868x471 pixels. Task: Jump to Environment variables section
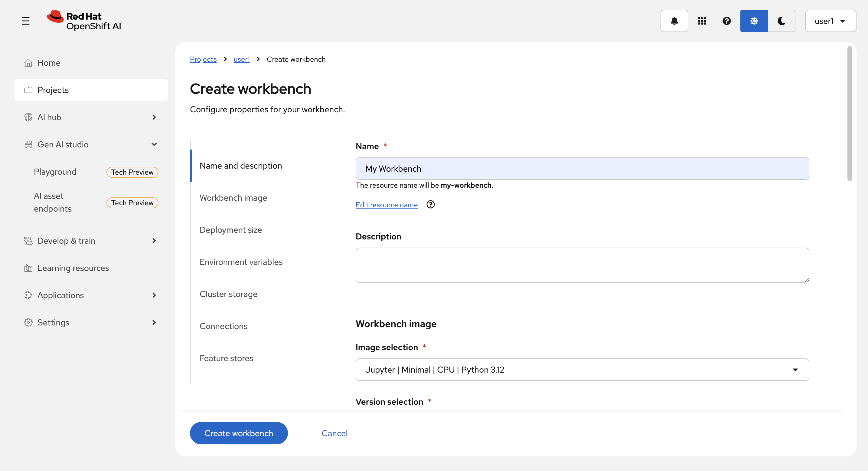240,262
